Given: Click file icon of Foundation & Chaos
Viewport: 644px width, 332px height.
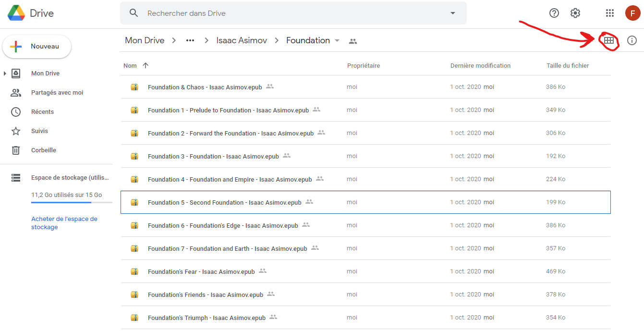Looking at the screenshot, I should point(134,87).
